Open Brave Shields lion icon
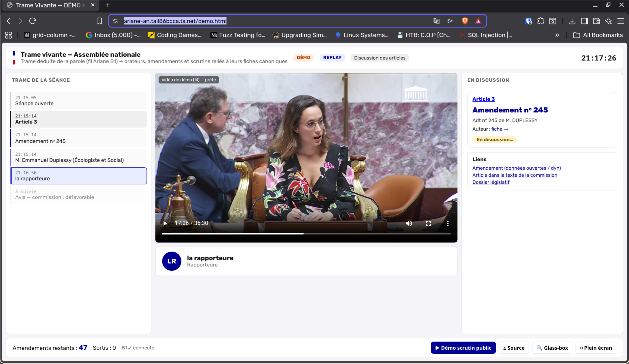 click(465, 21)
